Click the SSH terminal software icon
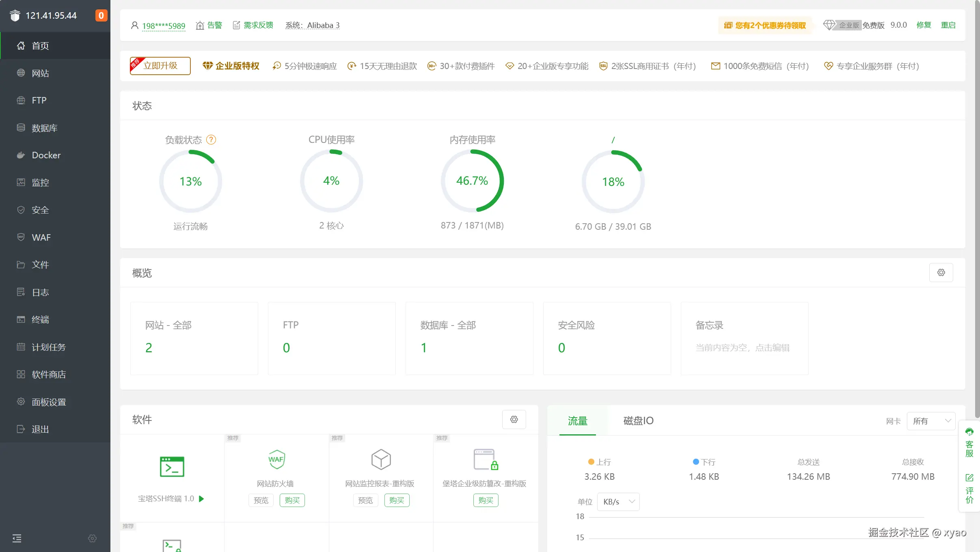The height and width of the screenshot is (552, 980). click(172, 467)
